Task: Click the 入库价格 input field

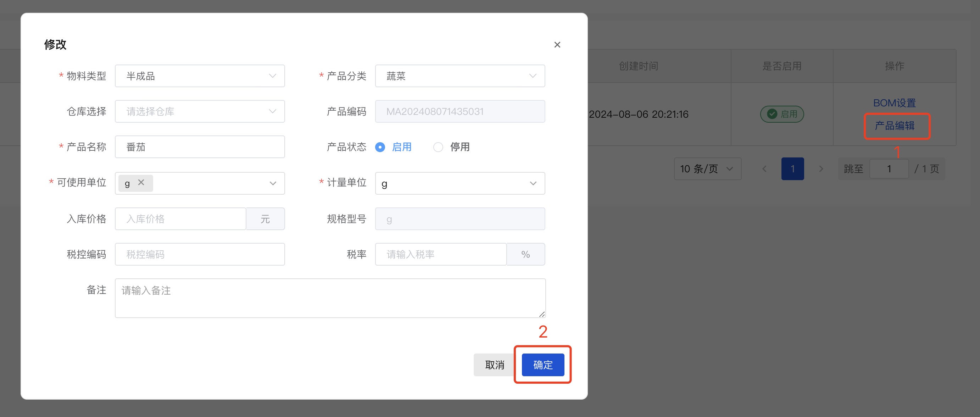Action: (181, 219)
